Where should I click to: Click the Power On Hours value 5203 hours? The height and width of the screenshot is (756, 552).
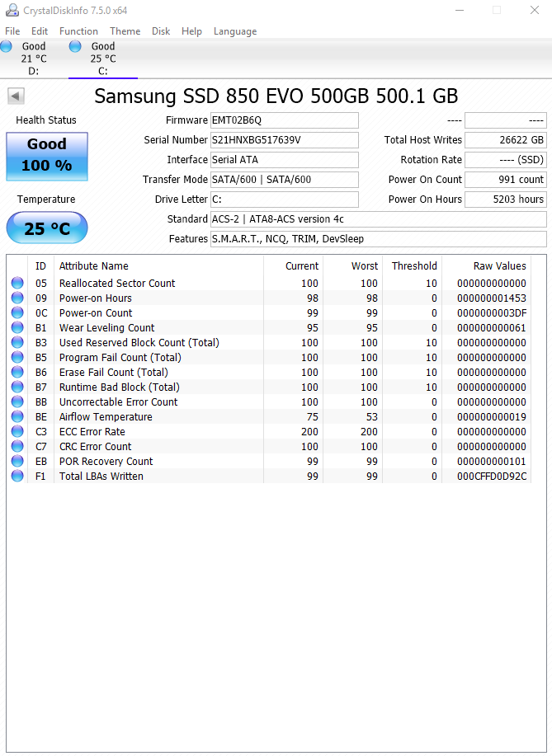click(506, 200)
